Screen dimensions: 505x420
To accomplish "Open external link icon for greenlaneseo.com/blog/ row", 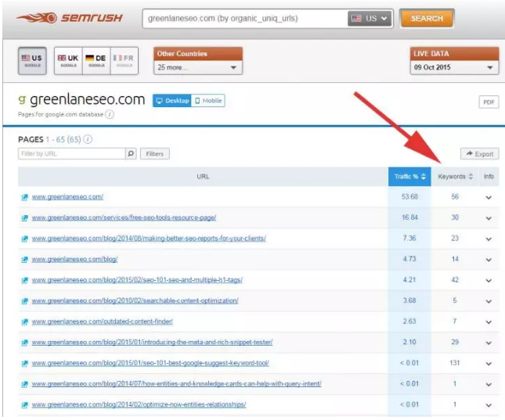I will [x=24, y=259].
